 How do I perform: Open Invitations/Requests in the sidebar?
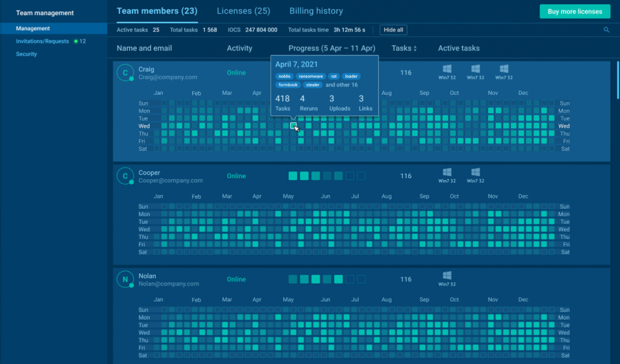(42, 41)
